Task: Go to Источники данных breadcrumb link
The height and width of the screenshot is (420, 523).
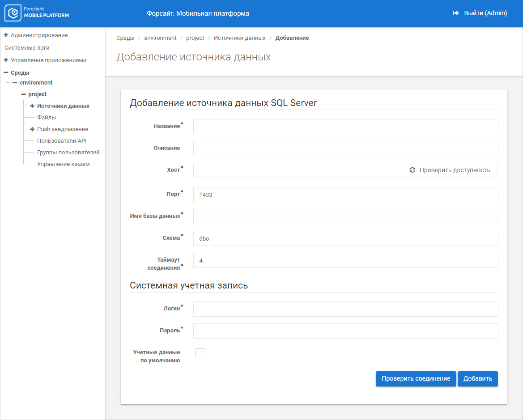Action: click(x=239, y=38)
